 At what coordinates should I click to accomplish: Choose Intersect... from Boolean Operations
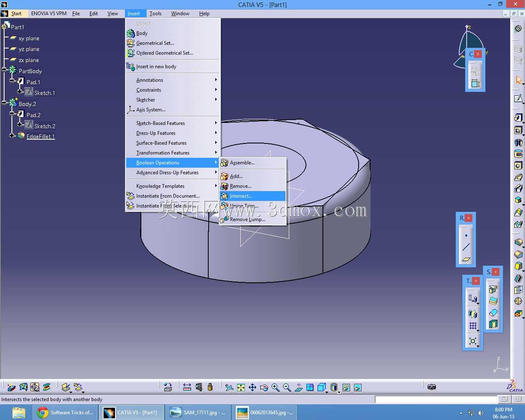point(253,196)
